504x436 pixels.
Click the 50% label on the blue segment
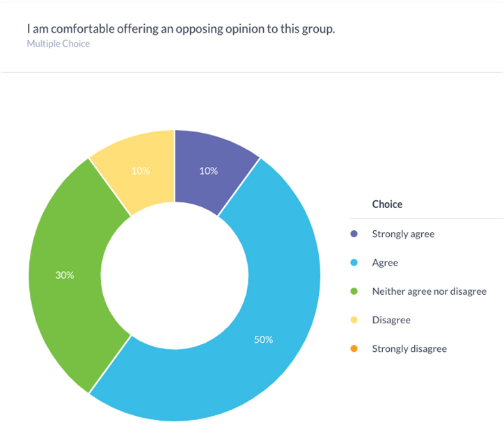(x=263, y=340)
